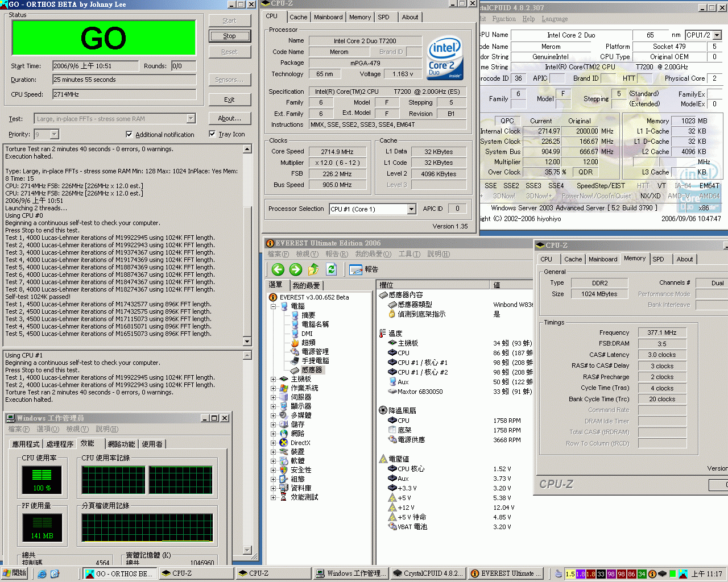Collapse the 電腦 tree node
This screenshot has width=728, height=582.
pyautogui.click(x=273, y=306)
